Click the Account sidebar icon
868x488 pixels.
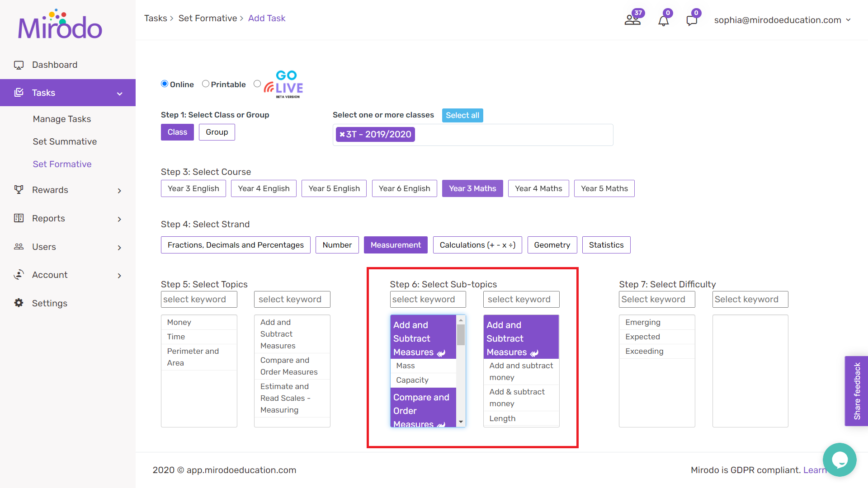(19, 275)
